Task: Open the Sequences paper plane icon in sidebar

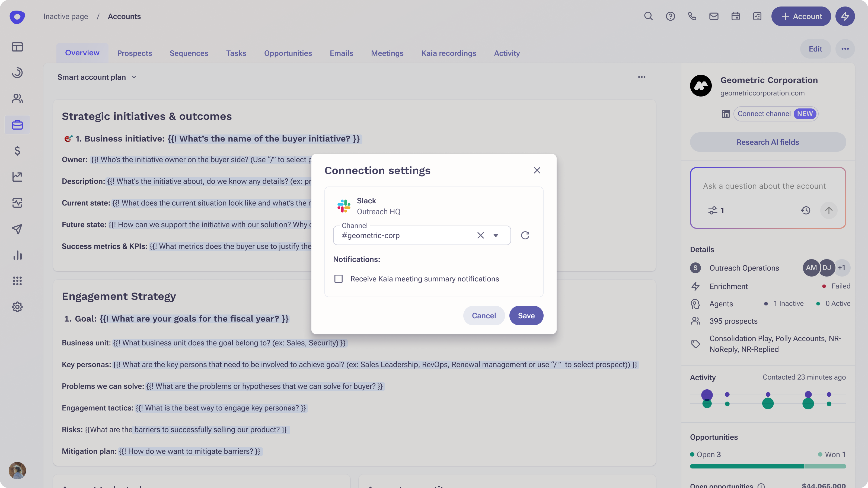Action: [17, 229]
